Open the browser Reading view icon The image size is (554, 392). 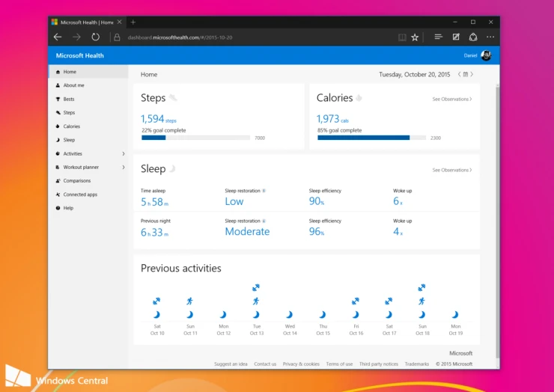(402, 37)
